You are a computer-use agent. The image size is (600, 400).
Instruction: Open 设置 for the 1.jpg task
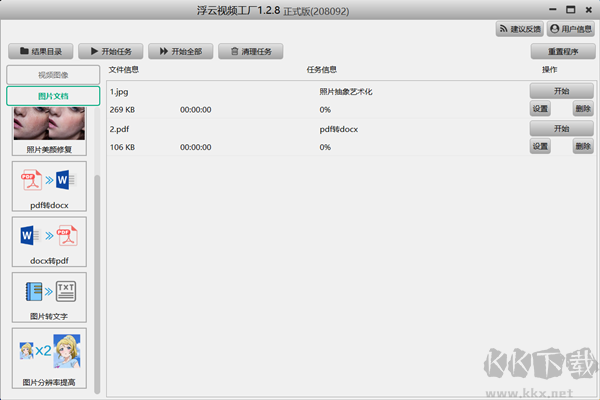(540, 109)
